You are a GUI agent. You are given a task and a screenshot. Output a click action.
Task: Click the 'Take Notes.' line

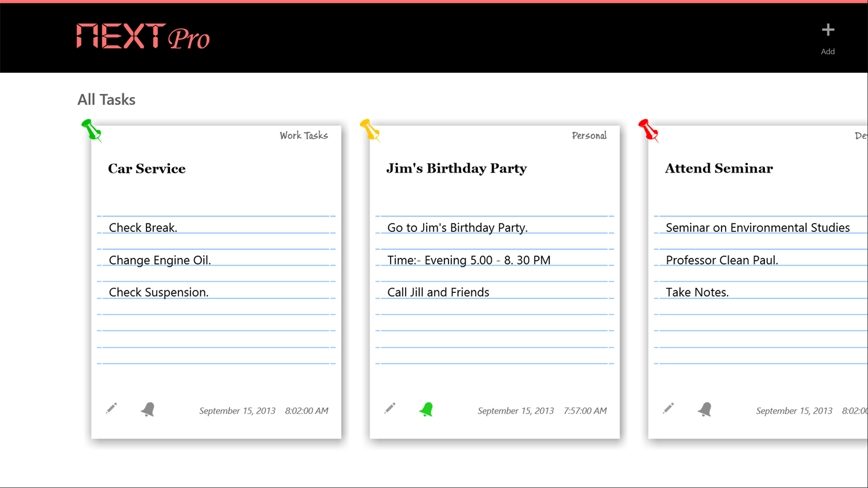[x=697, y=292]
